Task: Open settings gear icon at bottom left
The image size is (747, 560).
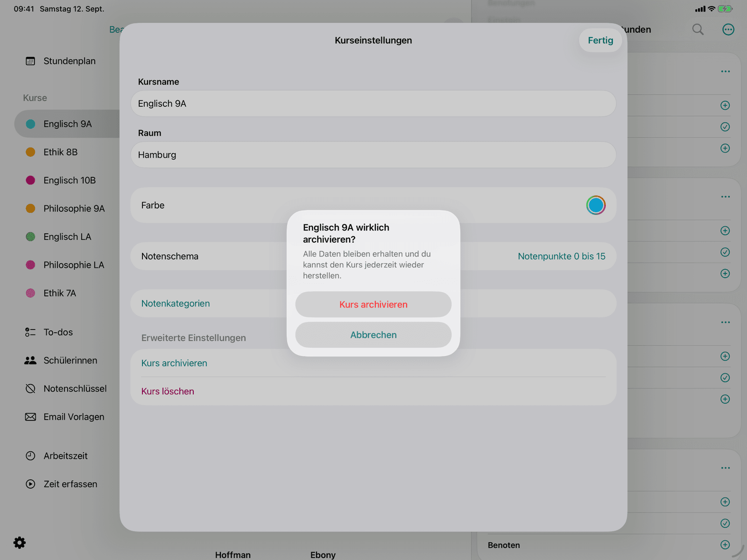Action: pyautogui.click(x=20, y=543)
